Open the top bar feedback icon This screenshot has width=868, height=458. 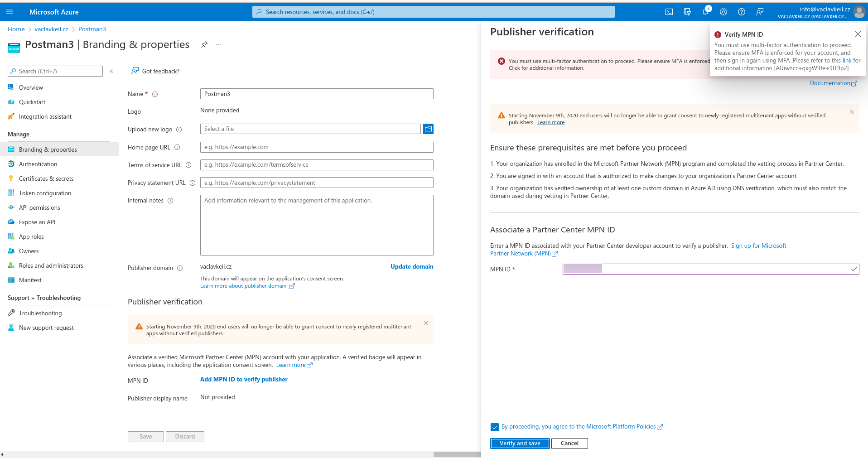coord(760,12)
